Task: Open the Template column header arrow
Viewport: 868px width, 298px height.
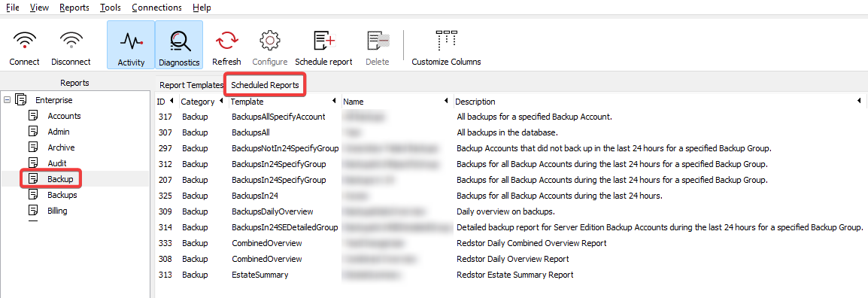Action: 335,101
